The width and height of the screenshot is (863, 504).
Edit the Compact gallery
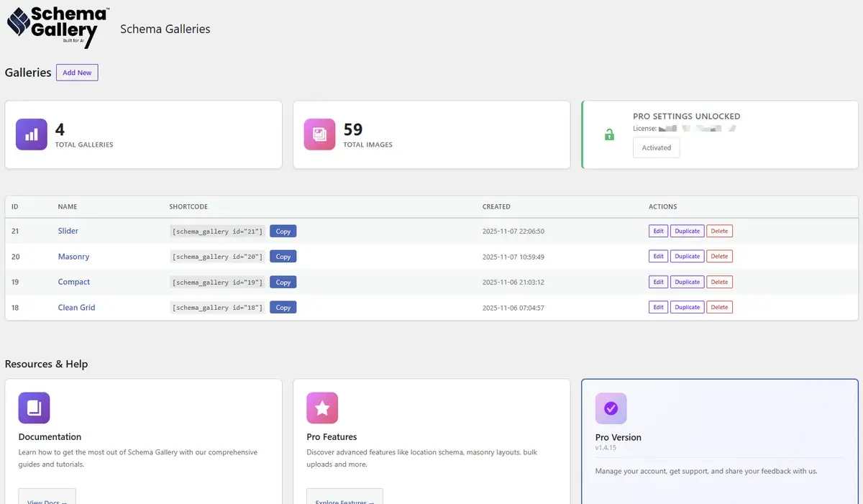coord(658,282)
